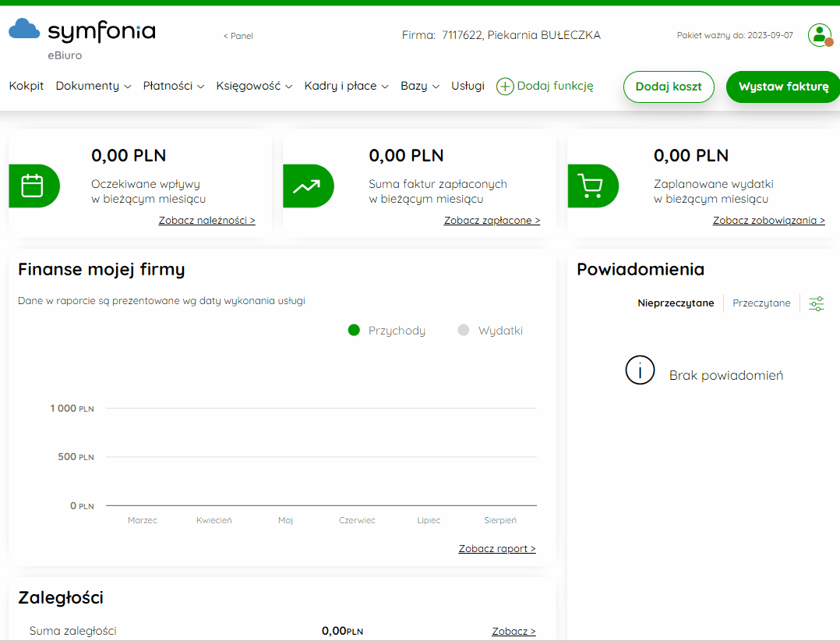This screenshot has width=840, height=641.
Task: Toggle Przychody series in the chart legend
Action: click(386, 330)
